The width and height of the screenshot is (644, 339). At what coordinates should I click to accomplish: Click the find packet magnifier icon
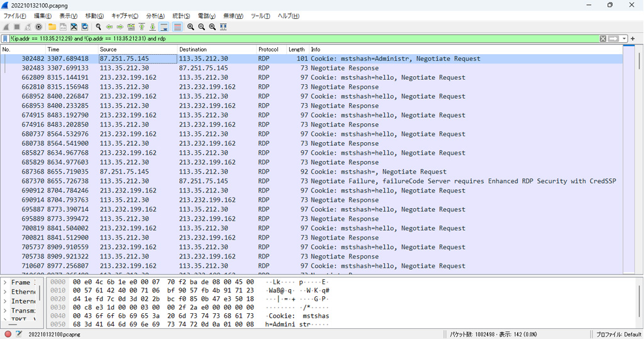tap(99, 26)
